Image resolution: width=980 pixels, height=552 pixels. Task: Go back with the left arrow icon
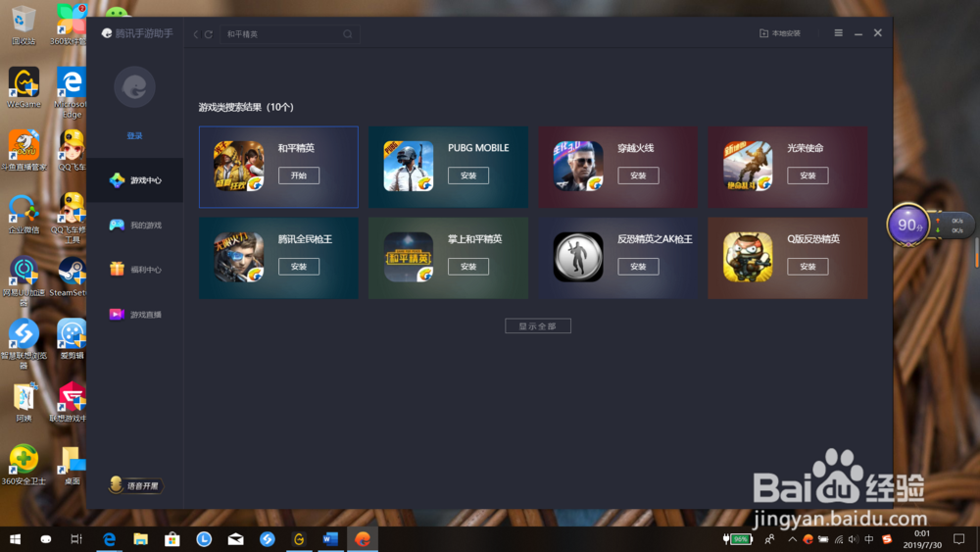pyautogui.click(x=196, y=34)
